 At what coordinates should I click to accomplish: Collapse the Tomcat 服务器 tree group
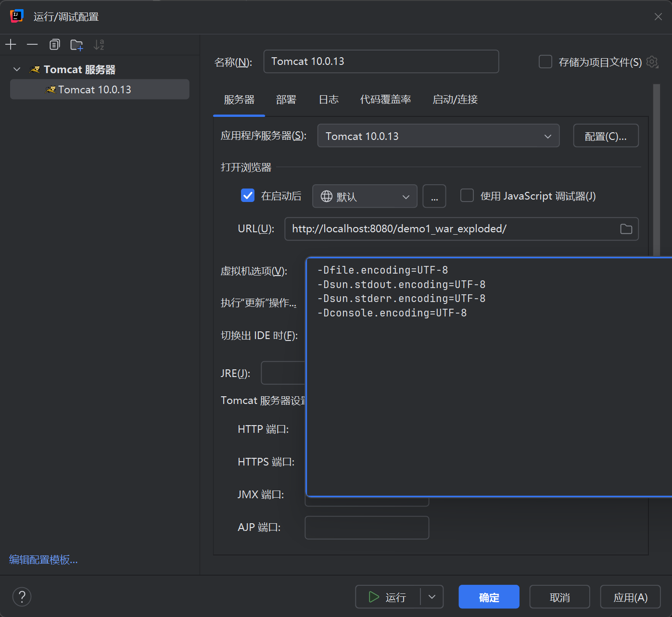[17, 69]
